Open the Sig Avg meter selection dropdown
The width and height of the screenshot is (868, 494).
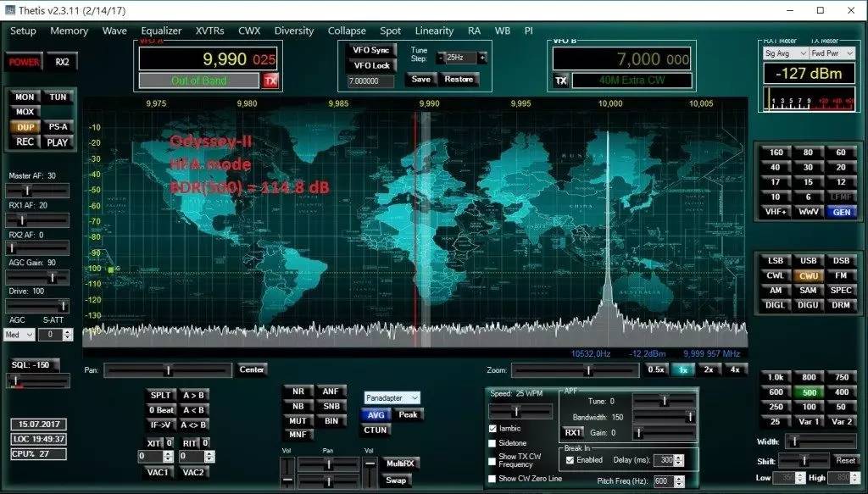tap(786, 53)
